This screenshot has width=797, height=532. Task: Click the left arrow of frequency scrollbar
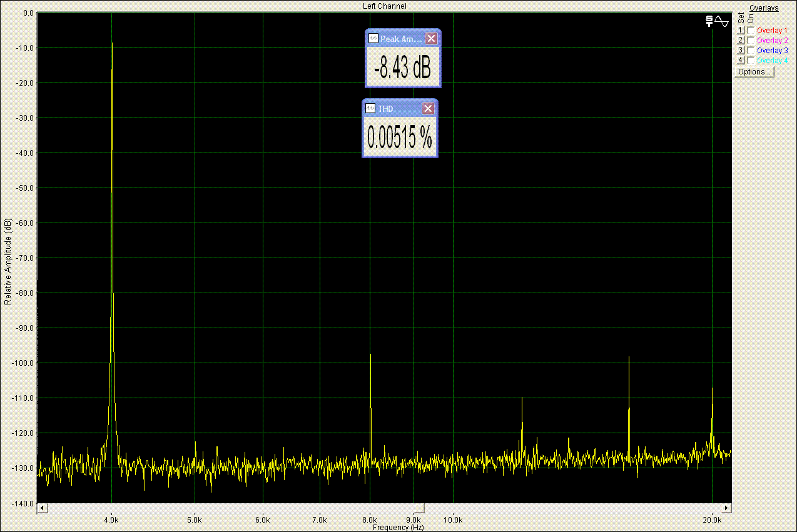[x=42, y=508]
